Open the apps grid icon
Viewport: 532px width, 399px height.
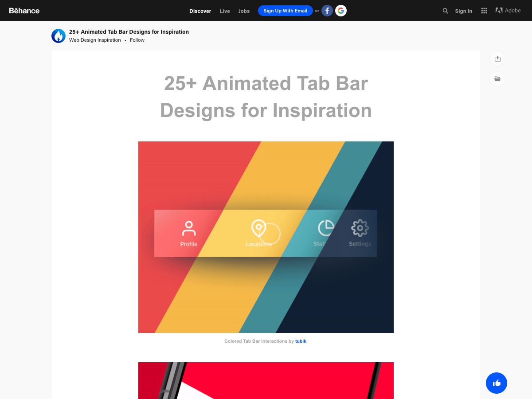(x=484, y=11)
